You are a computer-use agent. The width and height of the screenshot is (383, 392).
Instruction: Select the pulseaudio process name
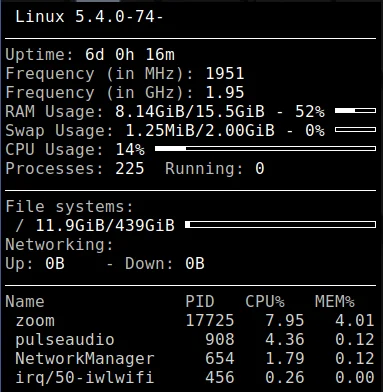pyautogui.click(x=65, y=340)
